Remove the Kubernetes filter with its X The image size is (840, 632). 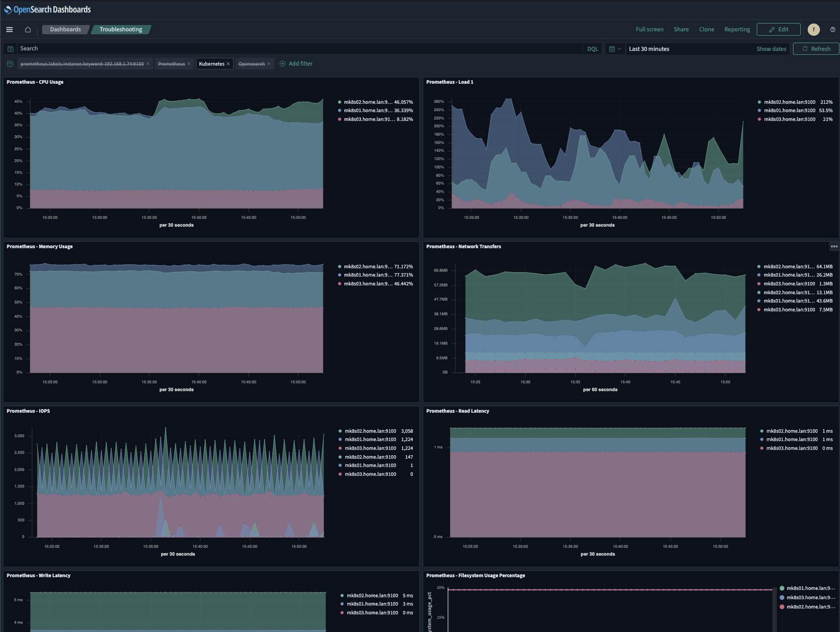228,64
